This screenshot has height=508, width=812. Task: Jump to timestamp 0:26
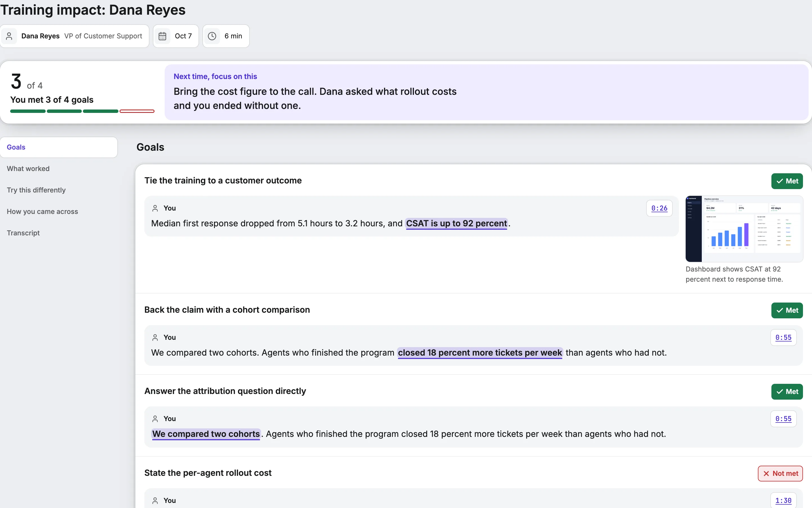click(x=659, y=208)
